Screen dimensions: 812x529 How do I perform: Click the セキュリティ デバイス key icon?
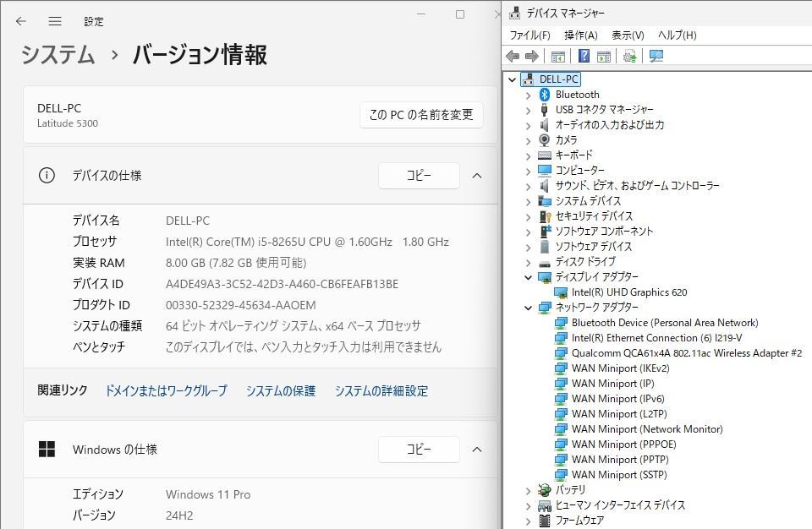click(545, 215)
